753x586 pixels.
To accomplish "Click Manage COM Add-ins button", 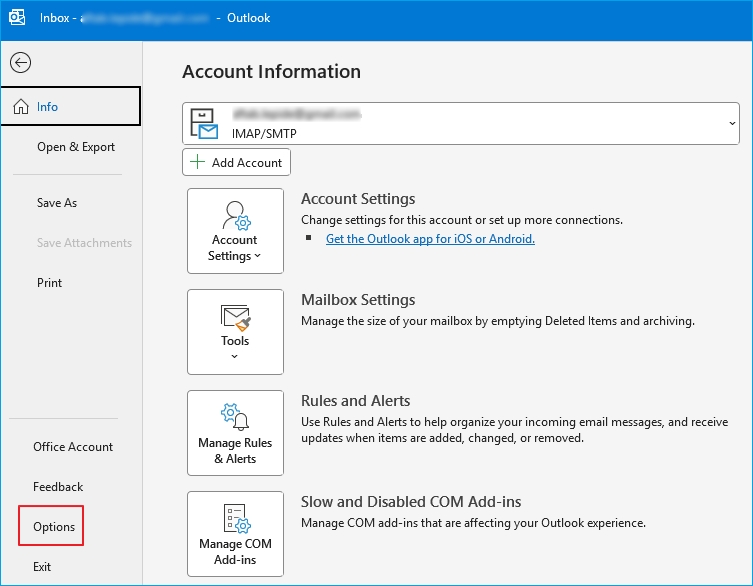I will click(235, 534).
